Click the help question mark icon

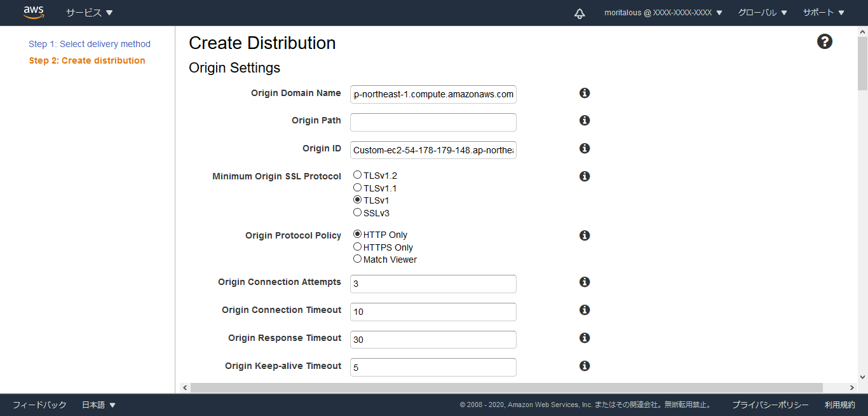[824, 42]
